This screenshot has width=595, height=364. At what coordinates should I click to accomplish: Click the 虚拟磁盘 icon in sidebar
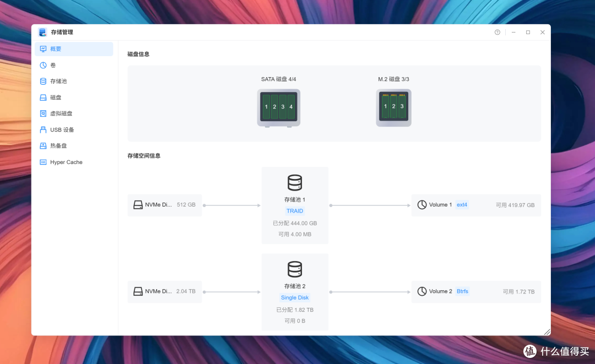point(44,113)
